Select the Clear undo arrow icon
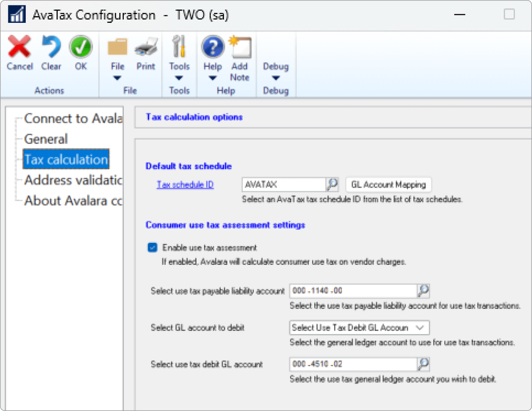Screen dimensions: 532x411 click(x=51, y=47)
